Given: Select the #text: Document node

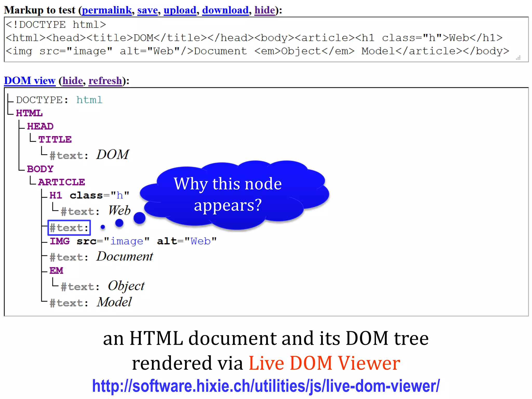Looking at the screenshot, I should point(101,257).
